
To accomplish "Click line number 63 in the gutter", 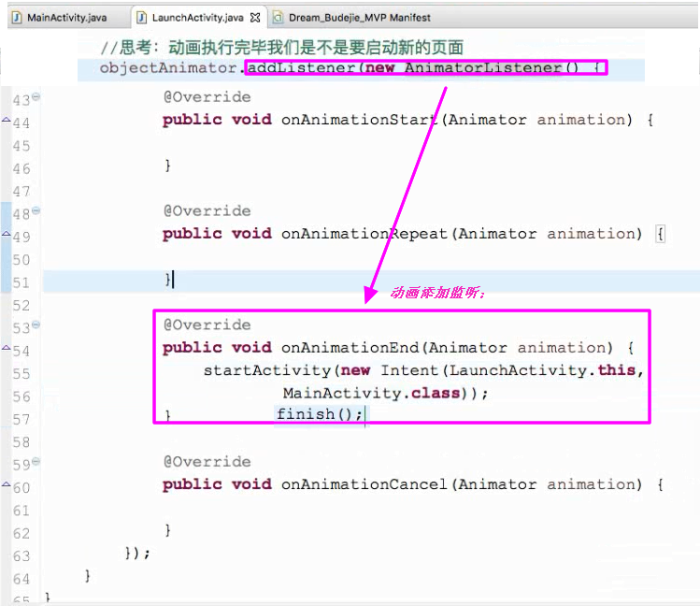I will tap(21, 556).
